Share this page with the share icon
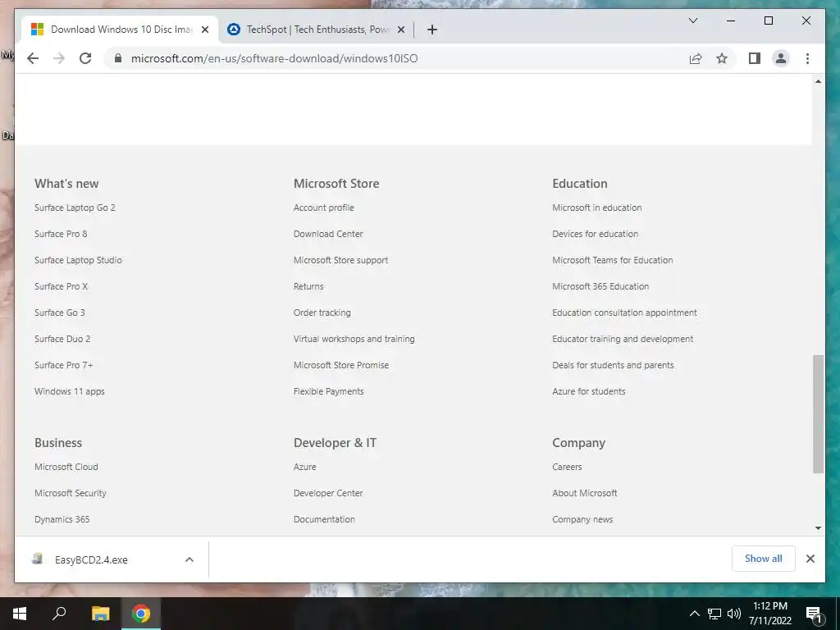 tap(696, 58)
